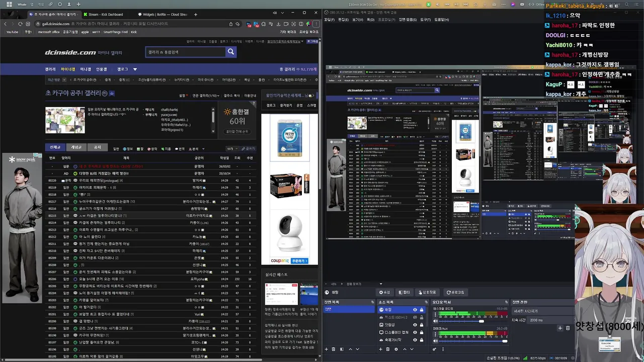Move selected source down in OBS
This screenshot has height=362, width=644.
[412, 349]
